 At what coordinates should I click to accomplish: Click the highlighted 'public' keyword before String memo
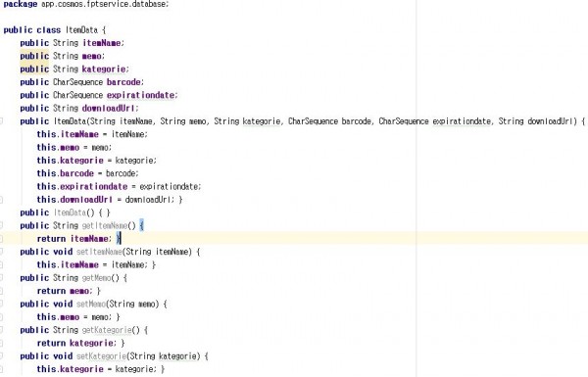[x=34, y=56]
